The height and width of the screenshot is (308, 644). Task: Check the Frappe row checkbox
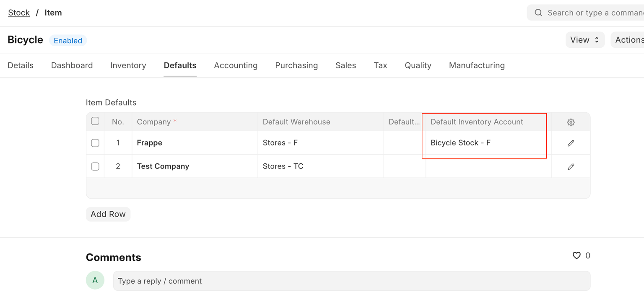[x=95, y=143]
